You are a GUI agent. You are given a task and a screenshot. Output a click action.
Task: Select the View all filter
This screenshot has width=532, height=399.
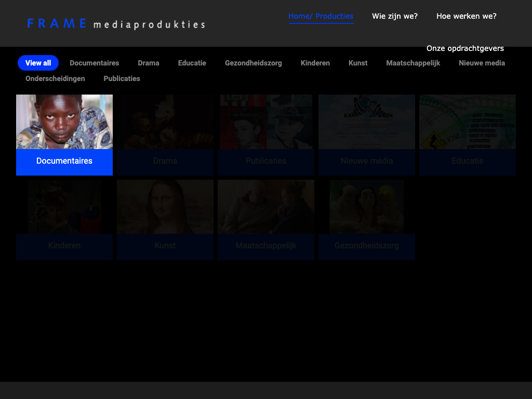pyautogui.click(x=38, y=63)
